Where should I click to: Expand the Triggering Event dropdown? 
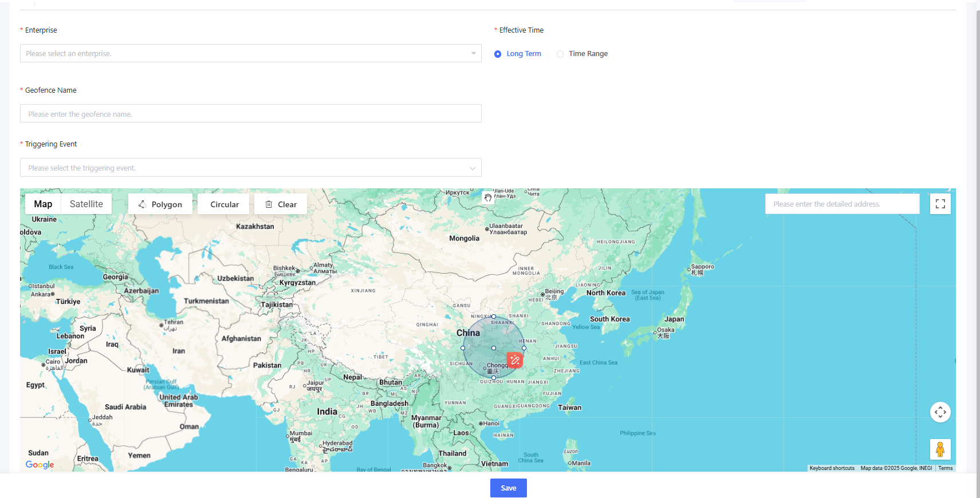(x=250, y=168)
